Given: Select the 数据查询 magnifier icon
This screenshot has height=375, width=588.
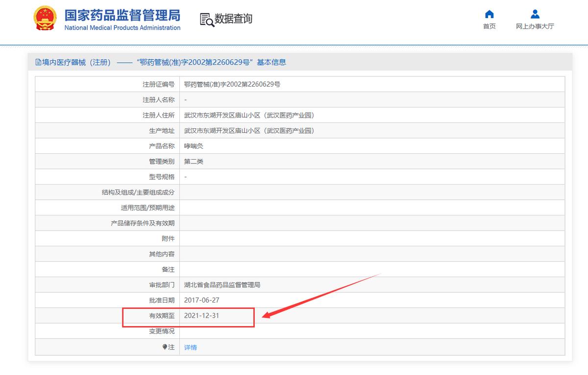Looking at the screenshot, I should (205, 19).
